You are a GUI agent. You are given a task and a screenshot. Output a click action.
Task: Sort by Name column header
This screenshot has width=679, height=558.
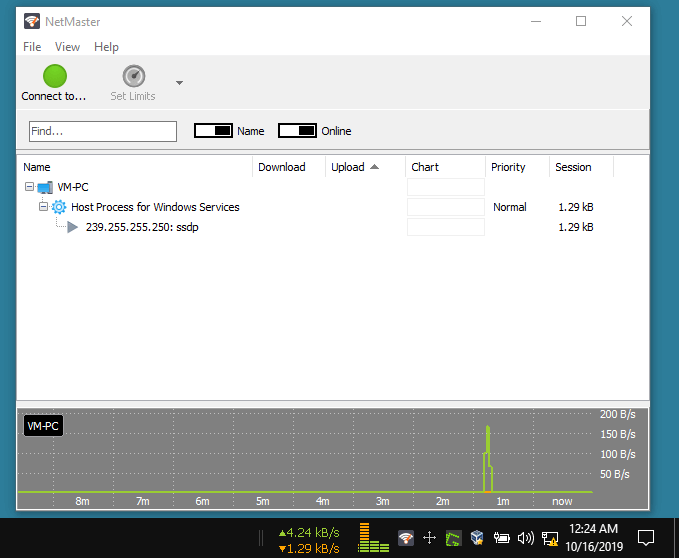point(134,167)
